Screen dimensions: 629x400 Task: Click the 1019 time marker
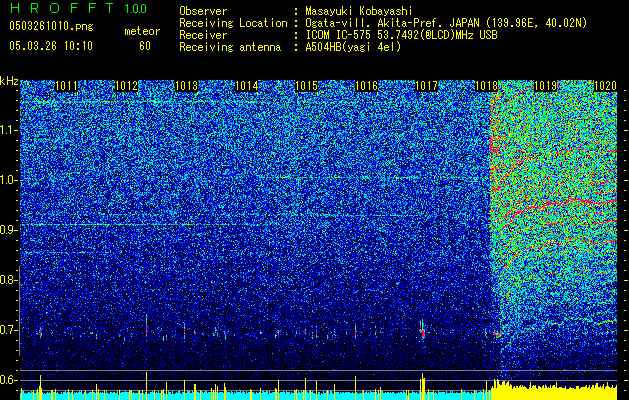tap(546, 86)
